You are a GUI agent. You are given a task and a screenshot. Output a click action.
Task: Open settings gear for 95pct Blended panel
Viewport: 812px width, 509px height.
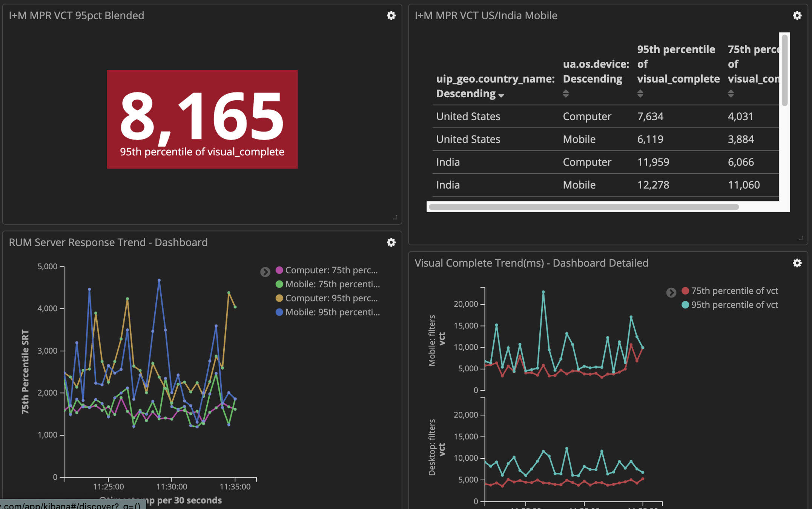391,15
